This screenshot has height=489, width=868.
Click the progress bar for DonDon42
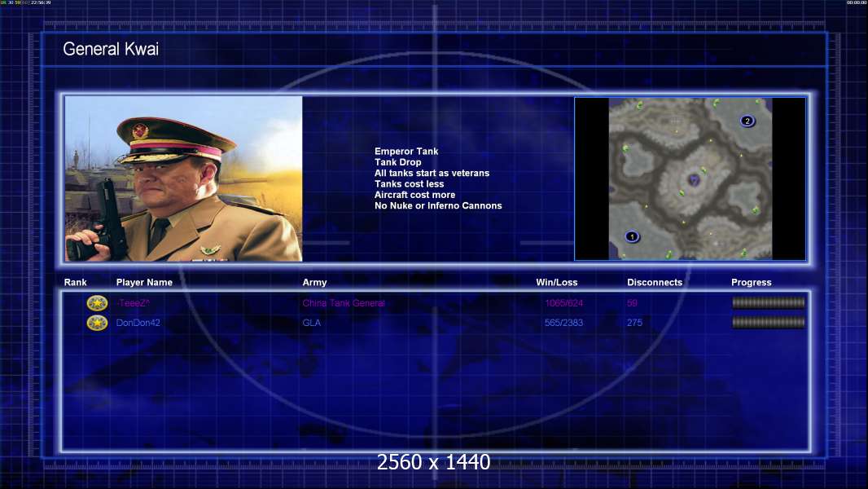click(x=769, y=322)
